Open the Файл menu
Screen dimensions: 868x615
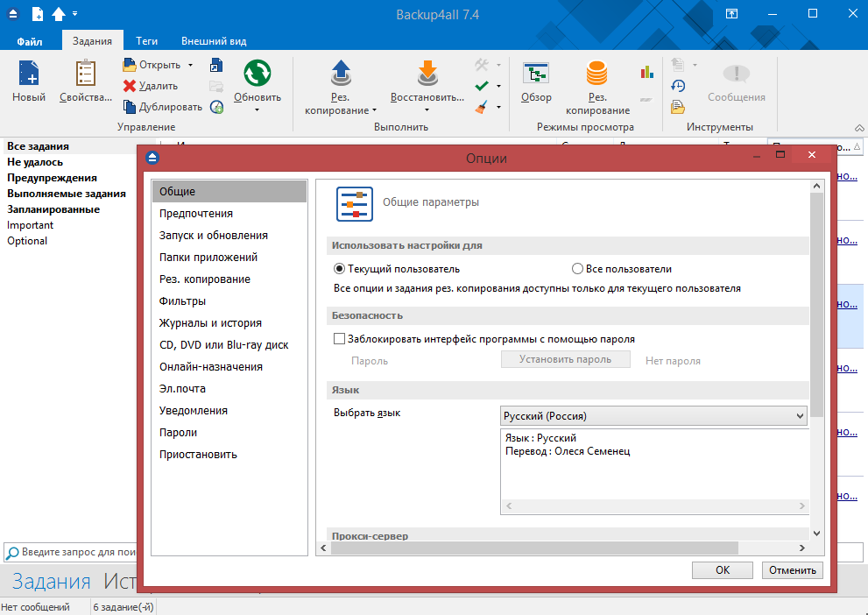click(x=29, y=41)
